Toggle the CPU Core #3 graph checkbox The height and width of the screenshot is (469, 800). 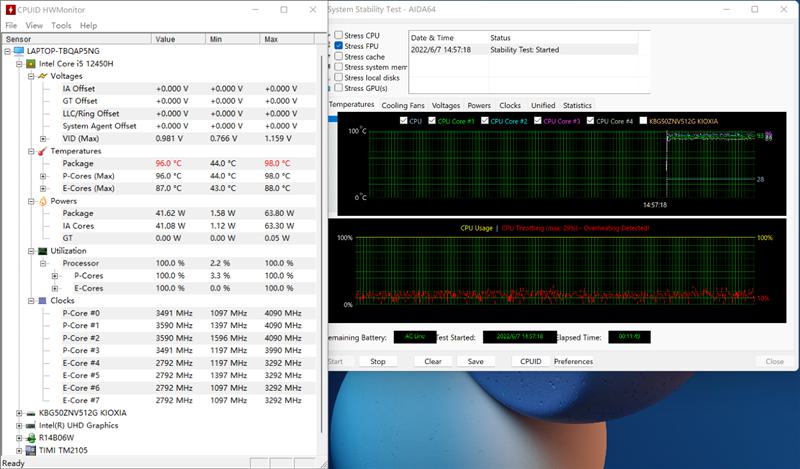[537, 120]
